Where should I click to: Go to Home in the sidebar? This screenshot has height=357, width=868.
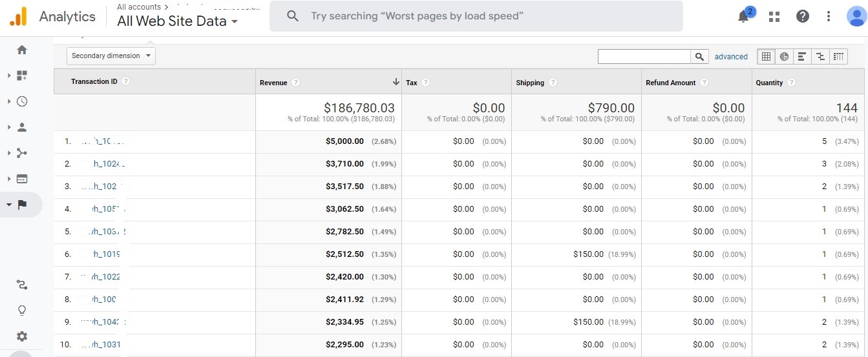(22, 50)
